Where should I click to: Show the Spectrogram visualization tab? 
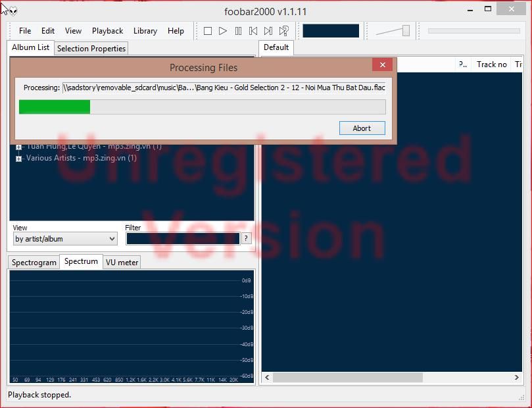[34, 263]
